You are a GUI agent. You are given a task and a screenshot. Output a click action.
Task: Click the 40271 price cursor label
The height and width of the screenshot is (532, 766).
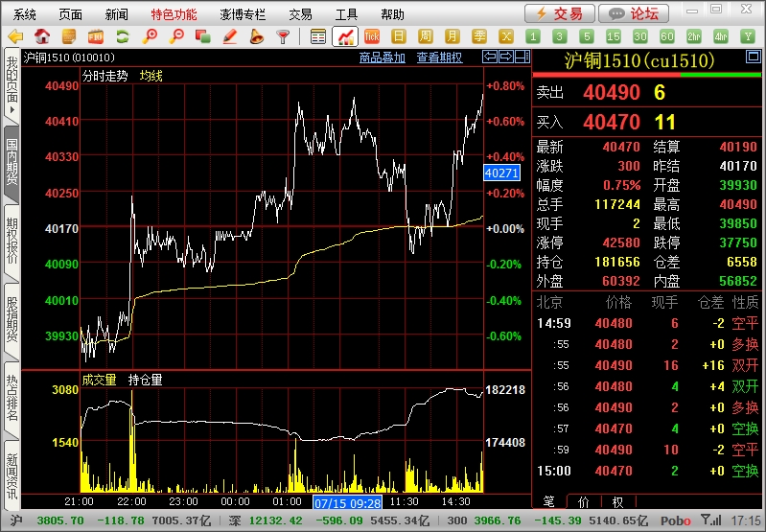pos(501,173)
